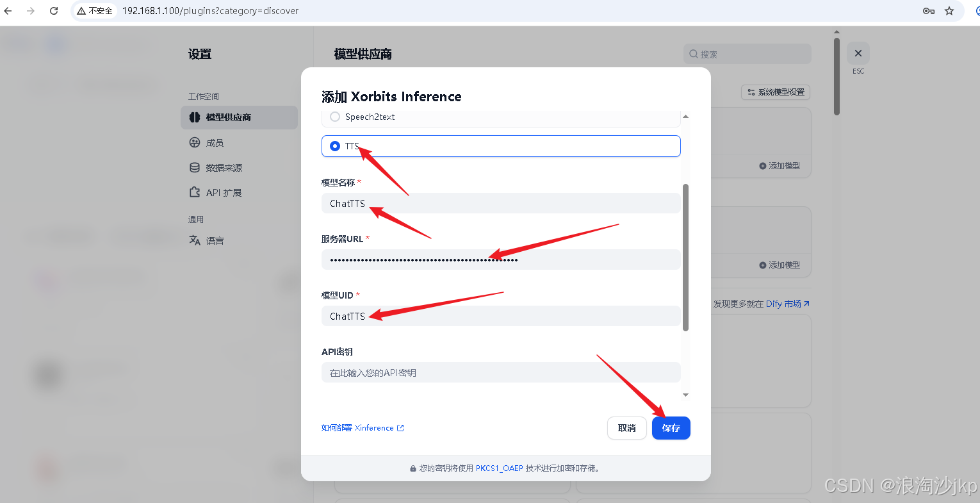
Task: Click the 保存 save button
Action: pyautogui.click(x=671, y=428)
